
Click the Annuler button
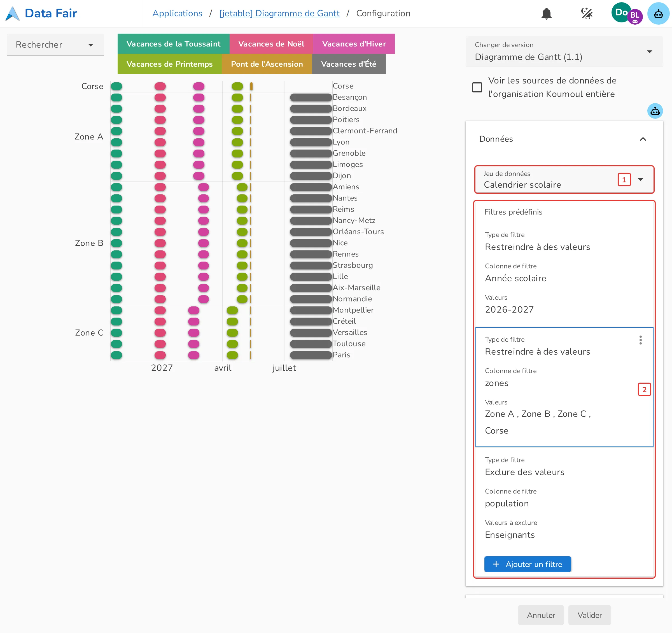tap(540, 615)
